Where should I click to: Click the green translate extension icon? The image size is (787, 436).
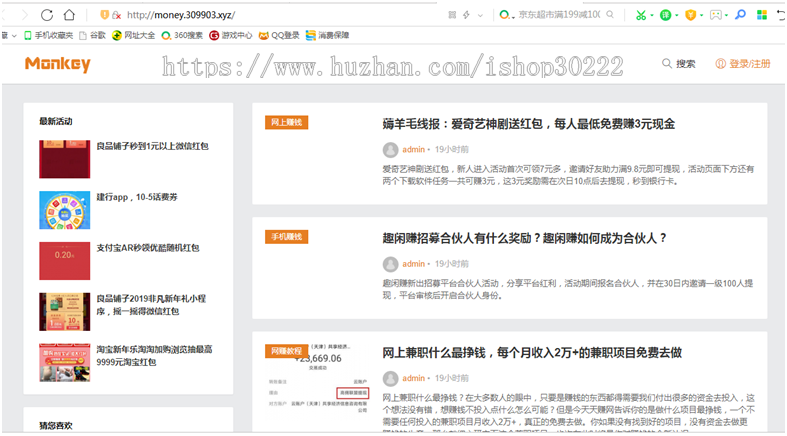tap(666, 16)
